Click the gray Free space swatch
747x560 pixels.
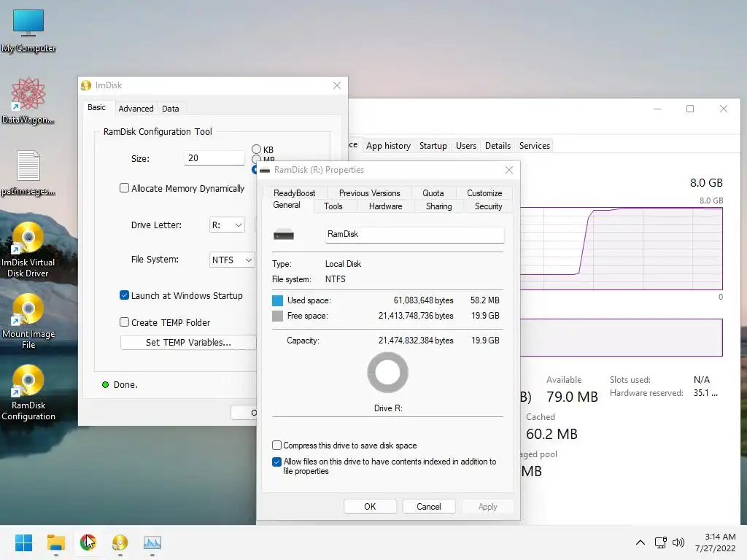(x=277, y=316)
